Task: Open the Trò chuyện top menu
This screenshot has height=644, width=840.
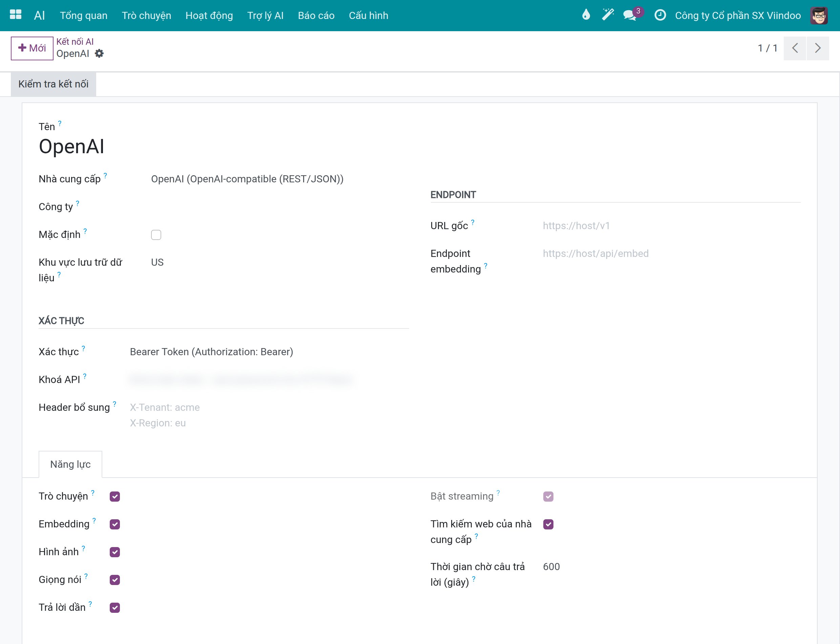Action: [146, 15]
